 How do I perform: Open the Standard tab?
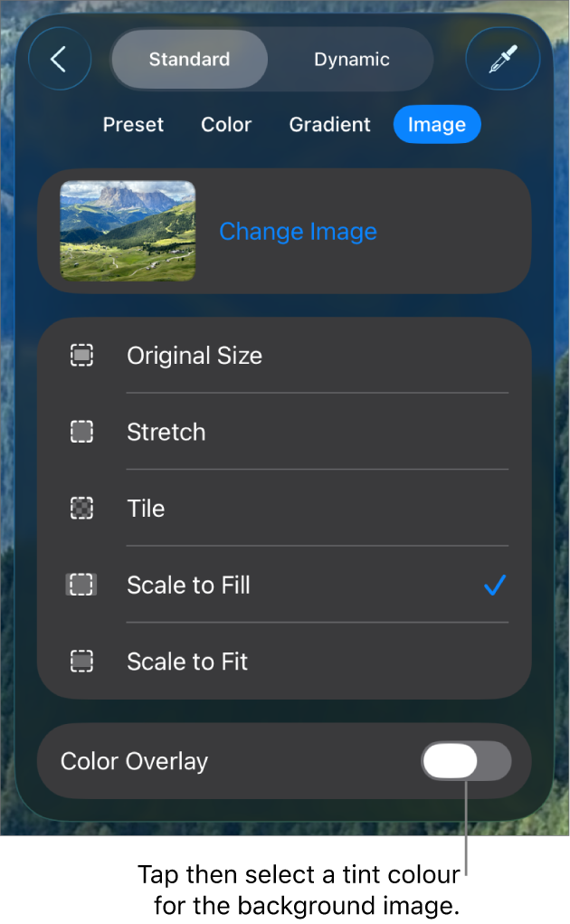pos(189,59)
